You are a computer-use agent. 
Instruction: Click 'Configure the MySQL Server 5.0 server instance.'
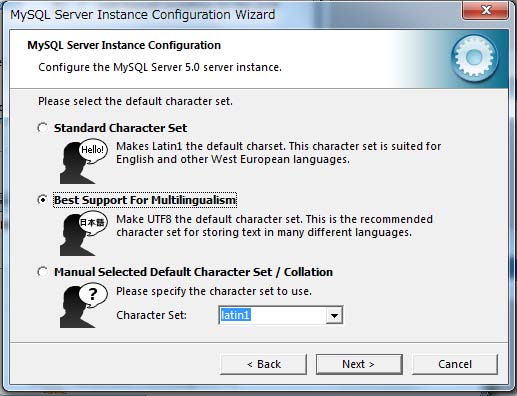tap(160, 67)
